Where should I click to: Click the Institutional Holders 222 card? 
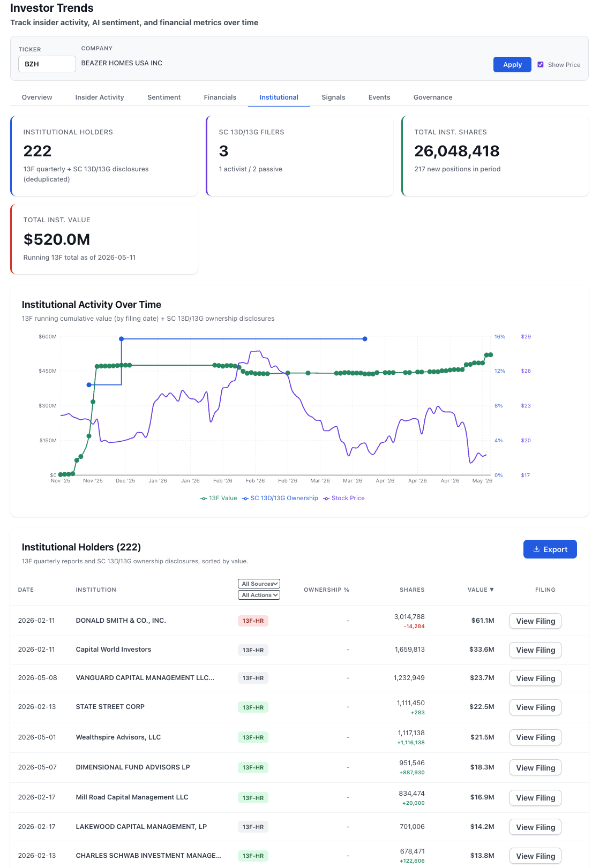coord(104,156)
